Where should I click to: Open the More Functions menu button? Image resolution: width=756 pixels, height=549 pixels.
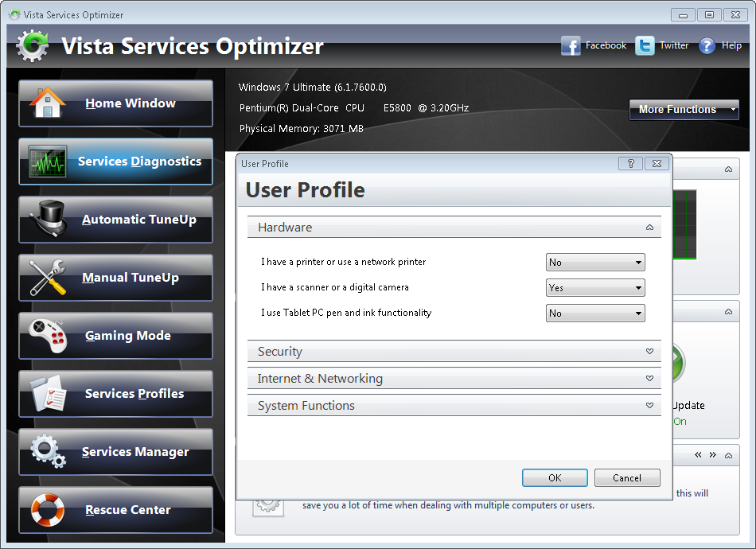pos(684,110)
